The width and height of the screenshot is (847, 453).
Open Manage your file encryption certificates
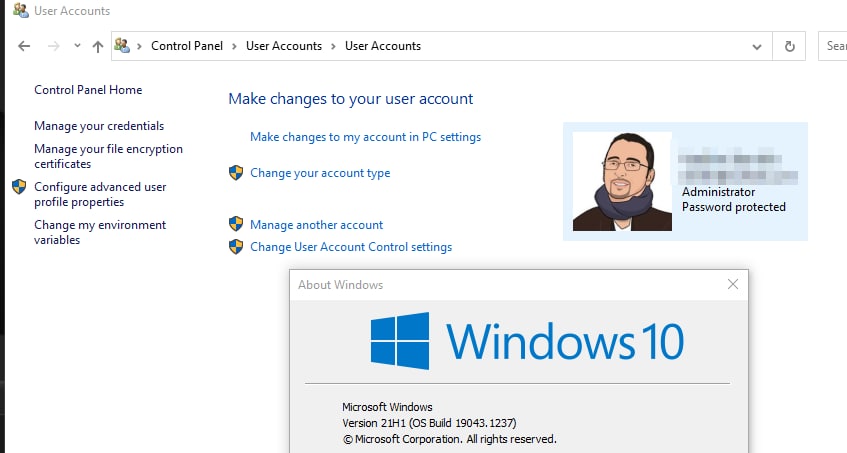point(108,156)
